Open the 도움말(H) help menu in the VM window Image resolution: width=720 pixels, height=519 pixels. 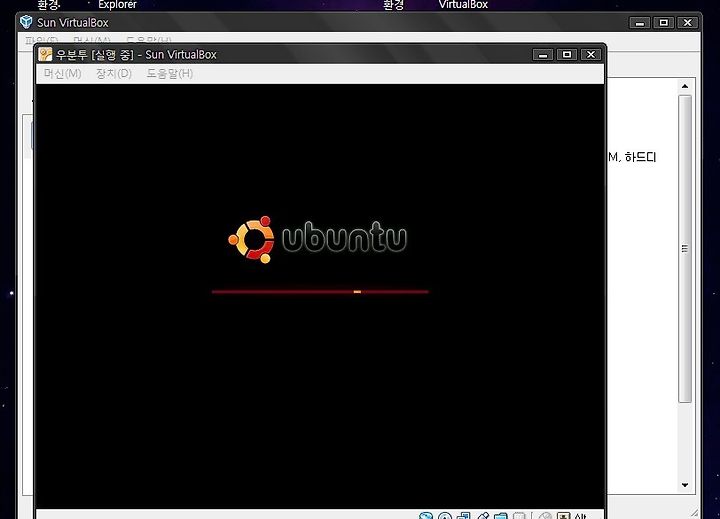[169, 73]
